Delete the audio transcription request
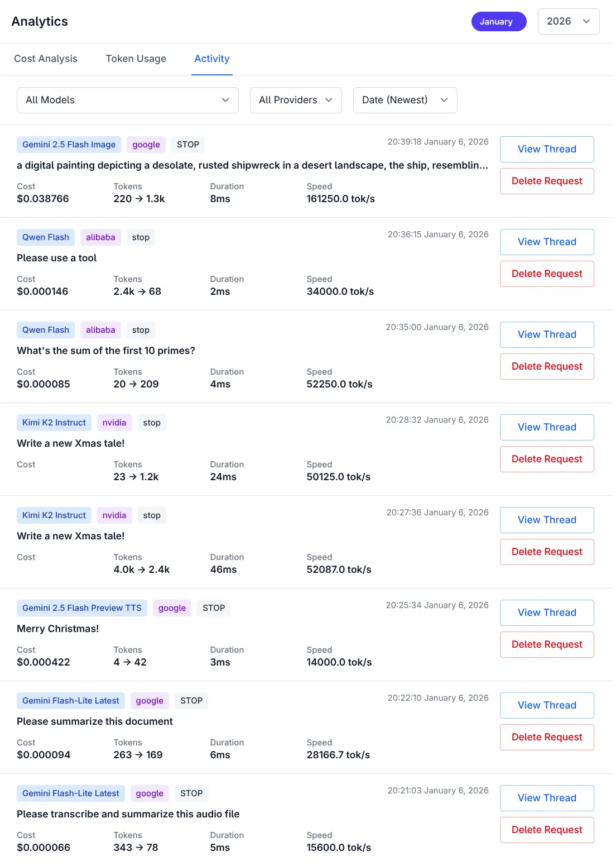The height and width of the screenshot is (866, 616). pos(546,830)
